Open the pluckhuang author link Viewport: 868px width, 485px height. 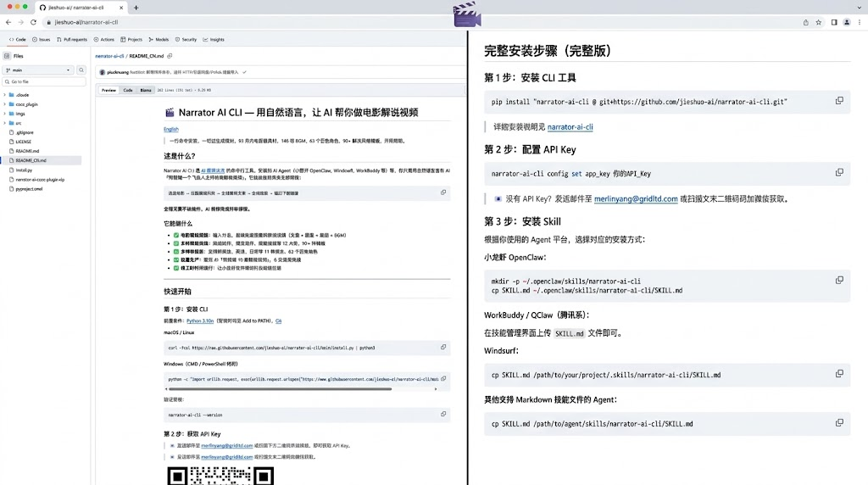pyautogui.click(x=117, y=72)
